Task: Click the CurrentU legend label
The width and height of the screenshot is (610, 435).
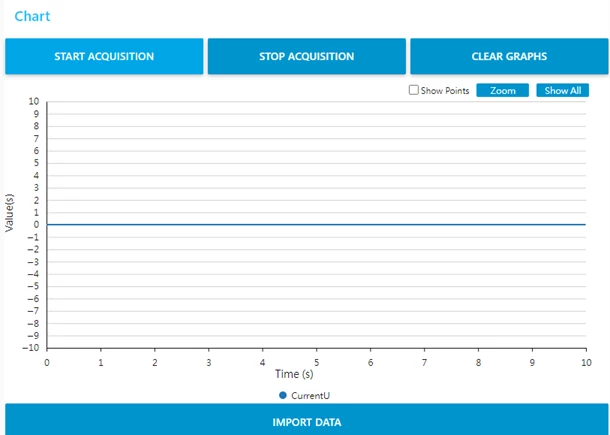Action: point(310,396)
